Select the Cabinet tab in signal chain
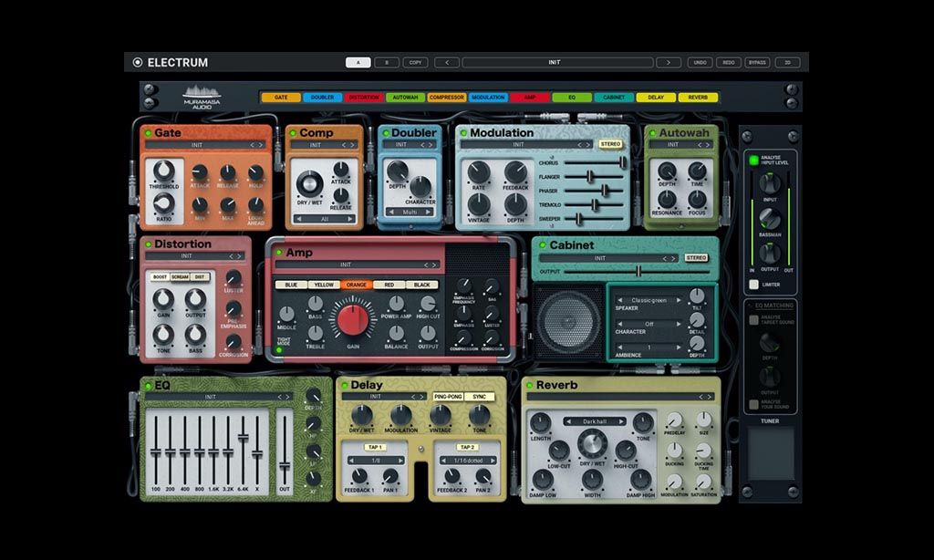Image resolution: width=934 pixels, height=560 pixels. (614, 97)
